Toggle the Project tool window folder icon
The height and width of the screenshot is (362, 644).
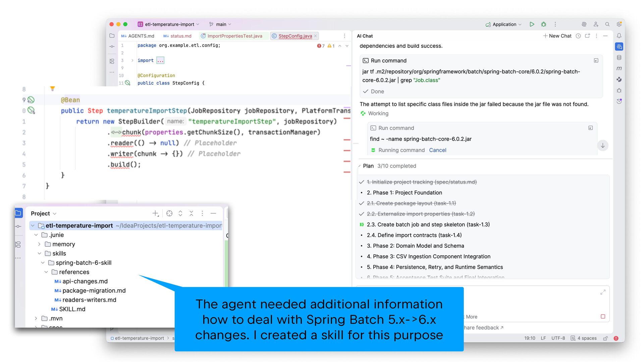point(18,213)
